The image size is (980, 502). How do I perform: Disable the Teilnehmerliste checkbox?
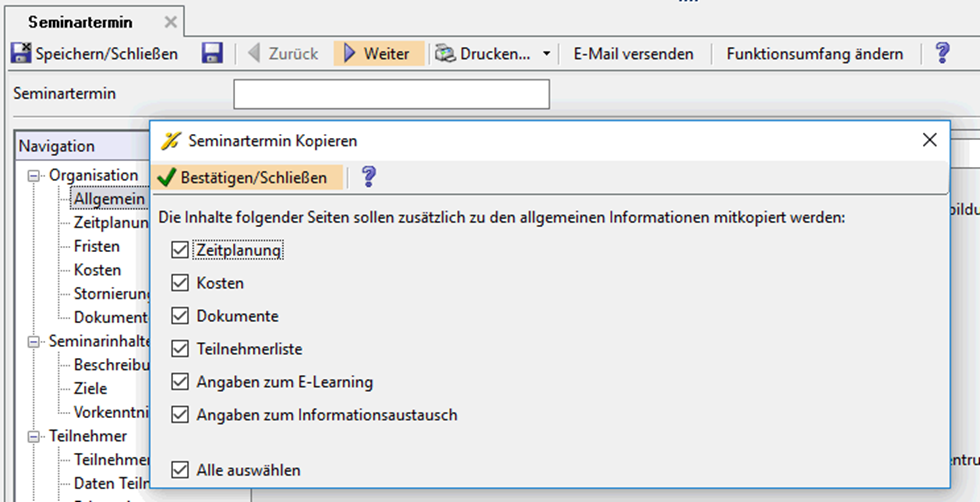180,349
